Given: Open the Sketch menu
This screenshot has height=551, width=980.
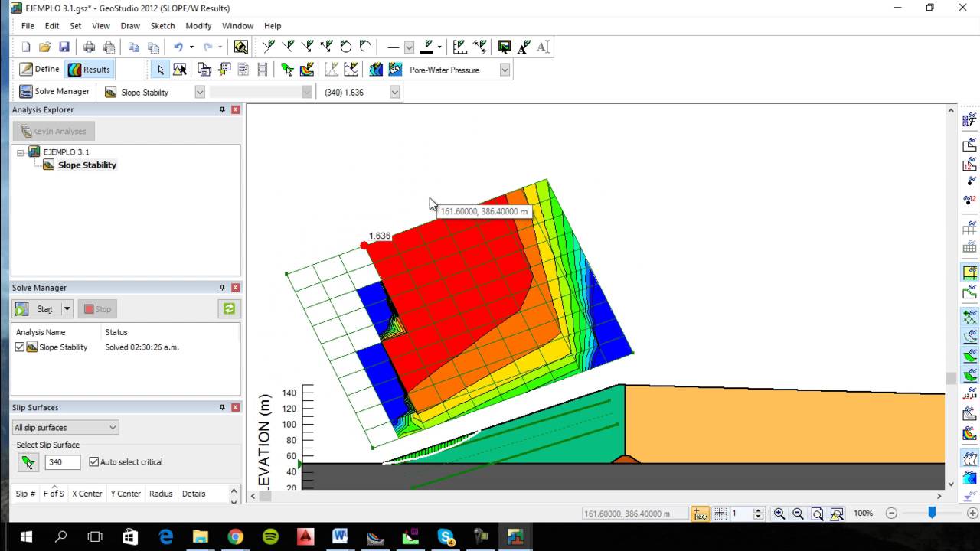Looking at the screenshot, I should pos(162,26).
